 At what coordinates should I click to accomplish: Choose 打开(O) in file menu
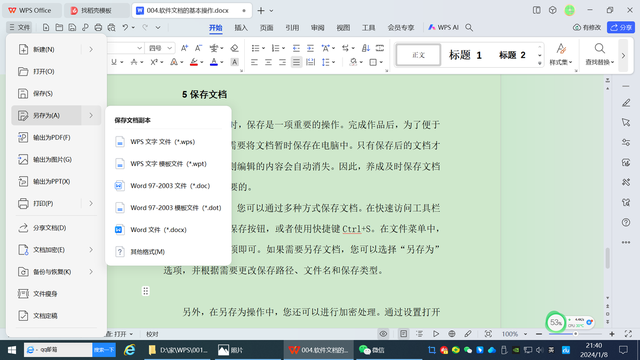pos(56,71)
